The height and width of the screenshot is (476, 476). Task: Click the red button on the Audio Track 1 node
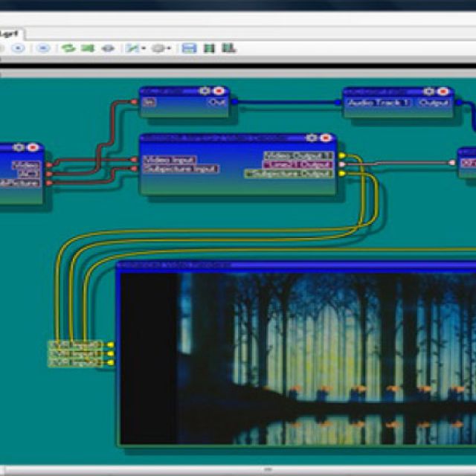coord(443,91)
